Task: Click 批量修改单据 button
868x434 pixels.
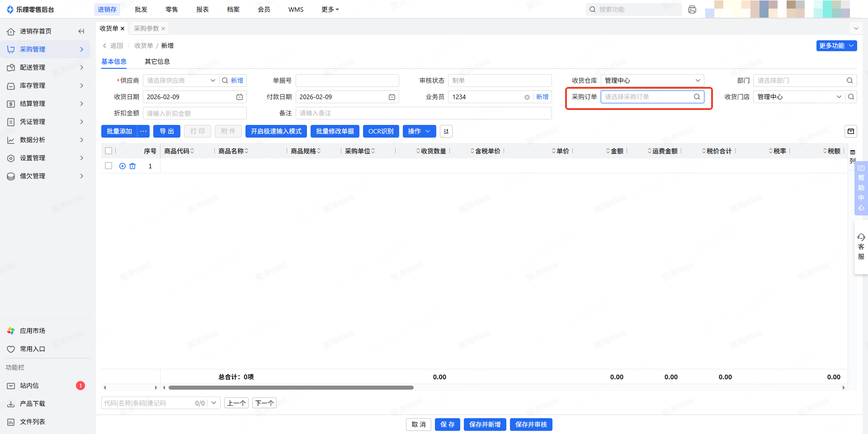Action: coord(335,131)
